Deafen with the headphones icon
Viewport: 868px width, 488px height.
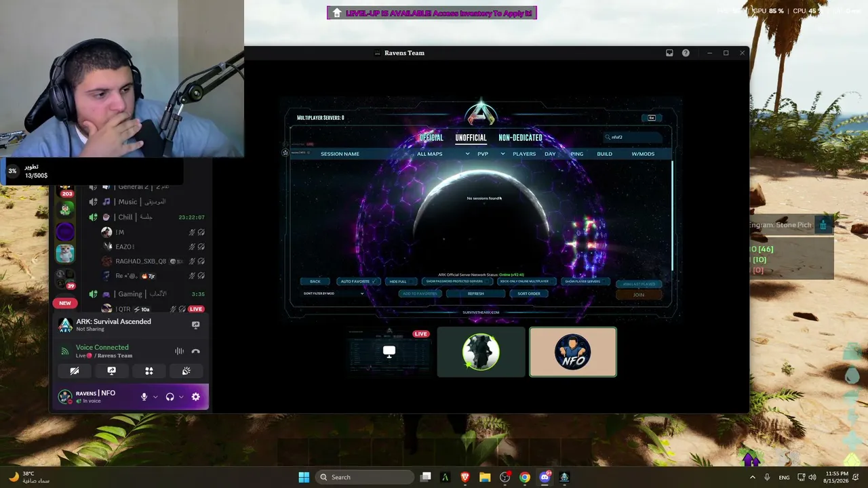[170, 396]
